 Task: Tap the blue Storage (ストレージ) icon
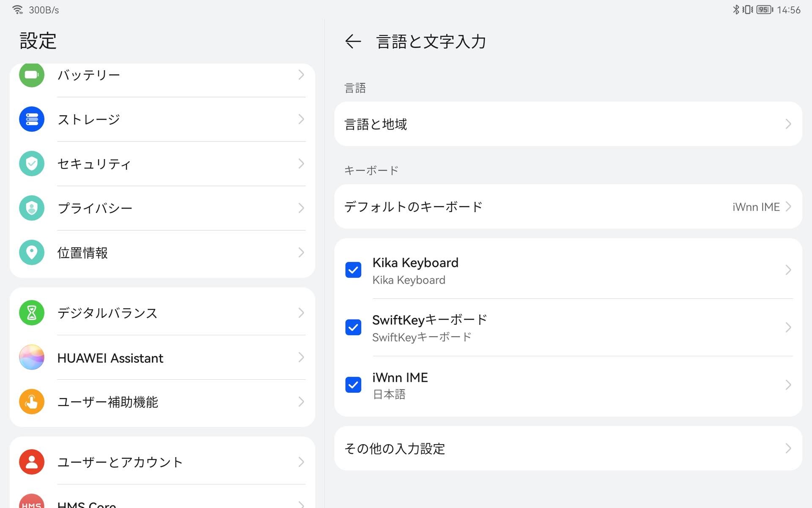[x=32, y=119]
